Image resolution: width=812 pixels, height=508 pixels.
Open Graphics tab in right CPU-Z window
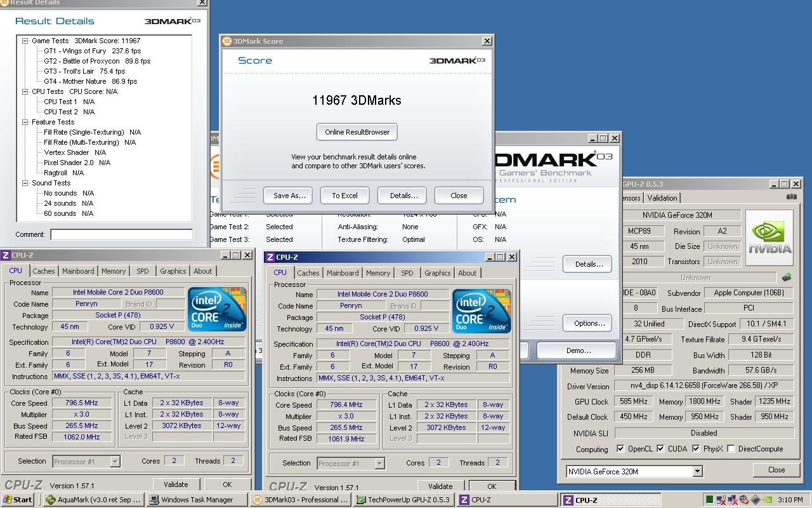coord(438,273)
